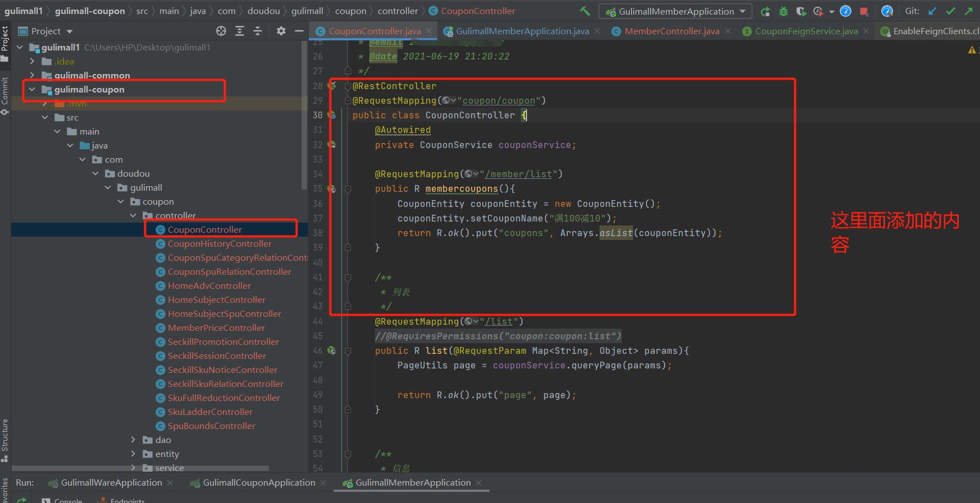
Task: Open SeckillSessionController in the tree
Action: pos(217,356)
